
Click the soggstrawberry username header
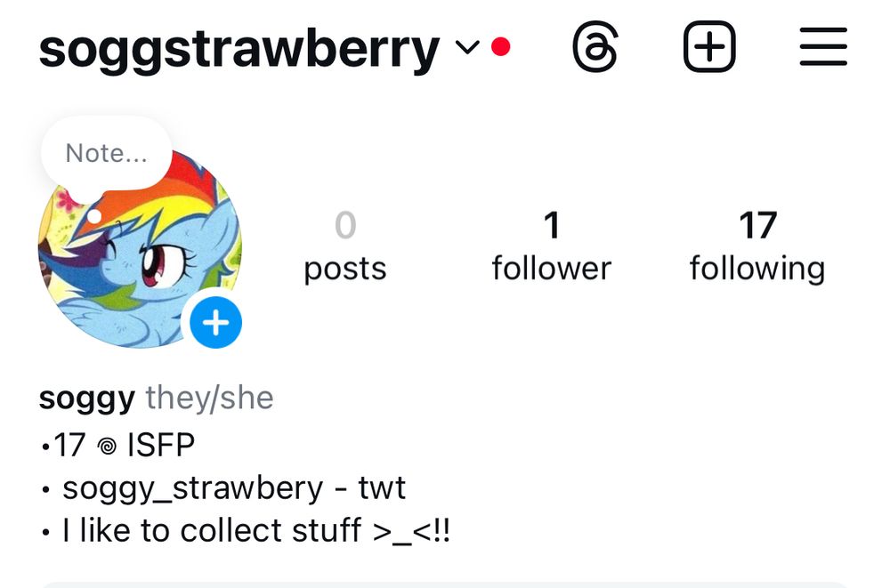pos(239,50)
